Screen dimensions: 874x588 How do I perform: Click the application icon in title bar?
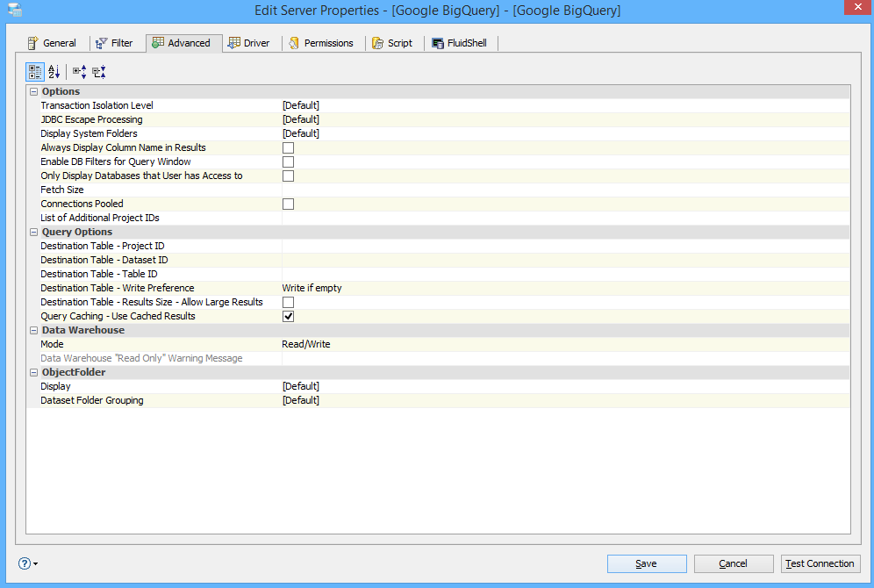[15, 10]
